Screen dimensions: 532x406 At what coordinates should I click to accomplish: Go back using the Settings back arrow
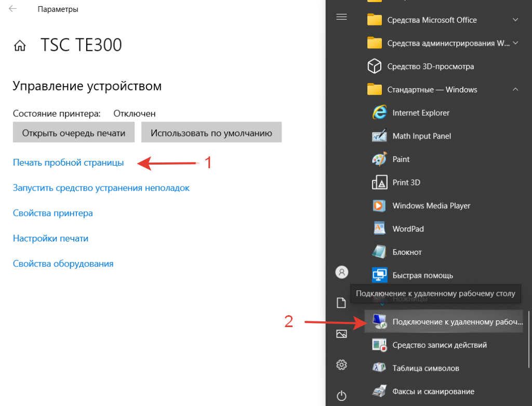click(12, 9)
